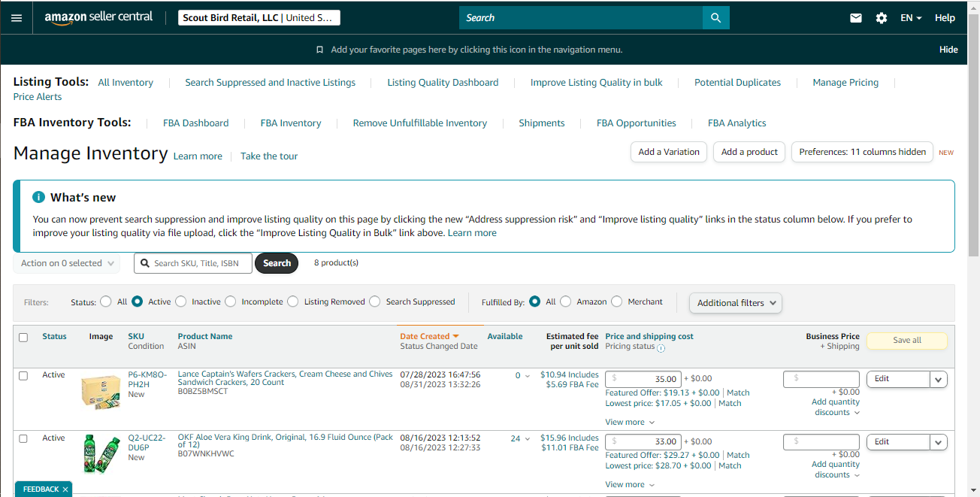Open Potential Duplicates link

click(737, 83)
